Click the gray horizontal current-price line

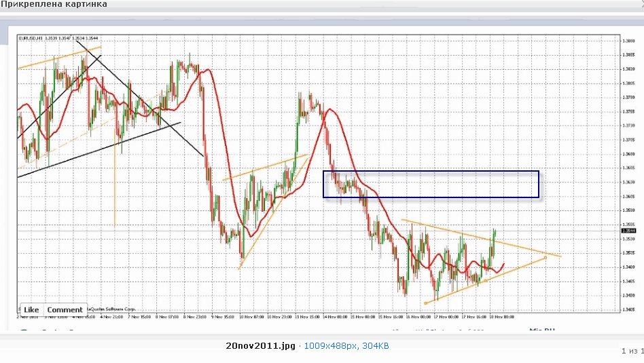[x=319, y=231]
